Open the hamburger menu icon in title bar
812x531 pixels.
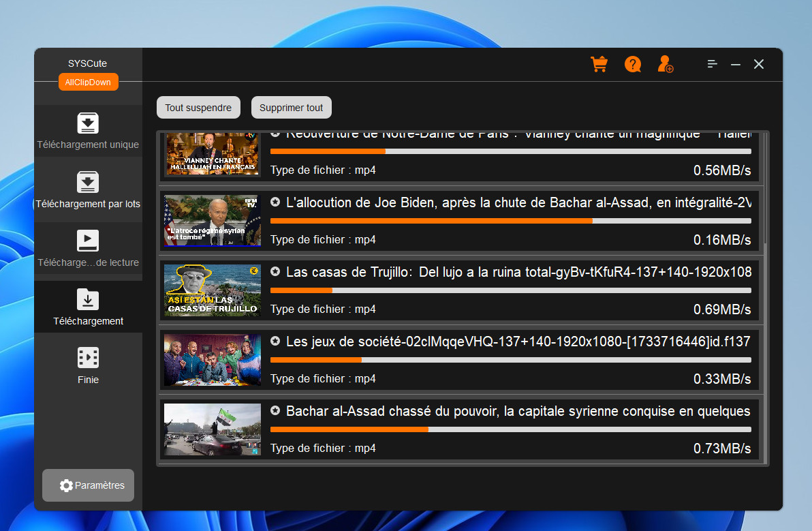[712, 64]
